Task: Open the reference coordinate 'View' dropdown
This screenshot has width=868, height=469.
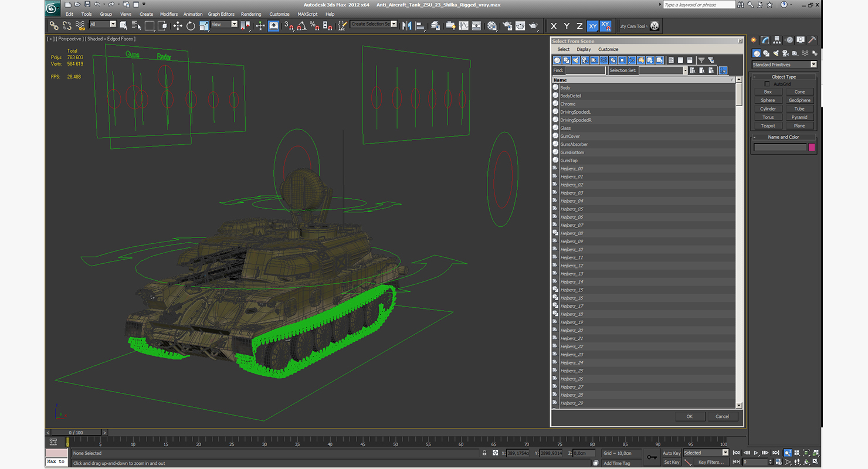Action: [x=224, y=24]
